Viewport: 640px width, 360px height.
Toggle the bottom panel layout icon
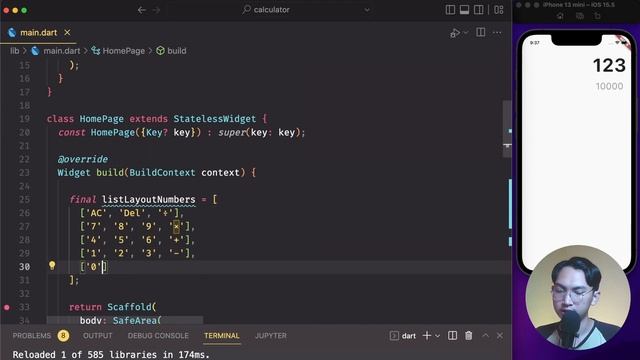(464, 10)
